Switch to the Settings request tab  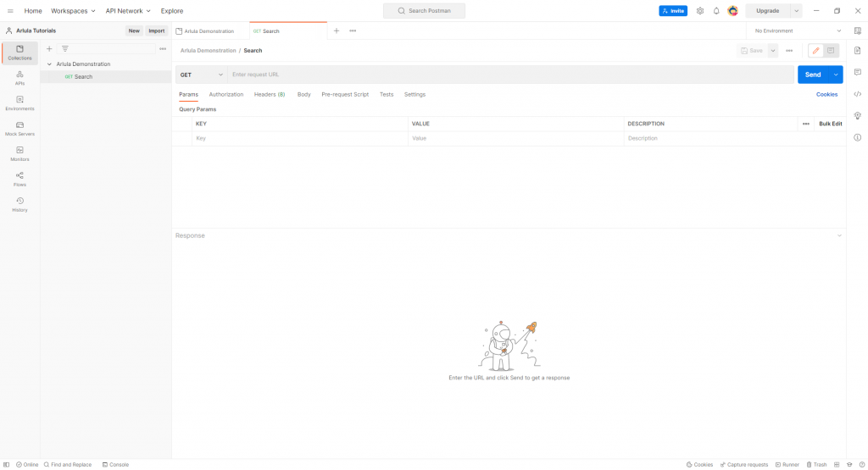tap(415, 95)
